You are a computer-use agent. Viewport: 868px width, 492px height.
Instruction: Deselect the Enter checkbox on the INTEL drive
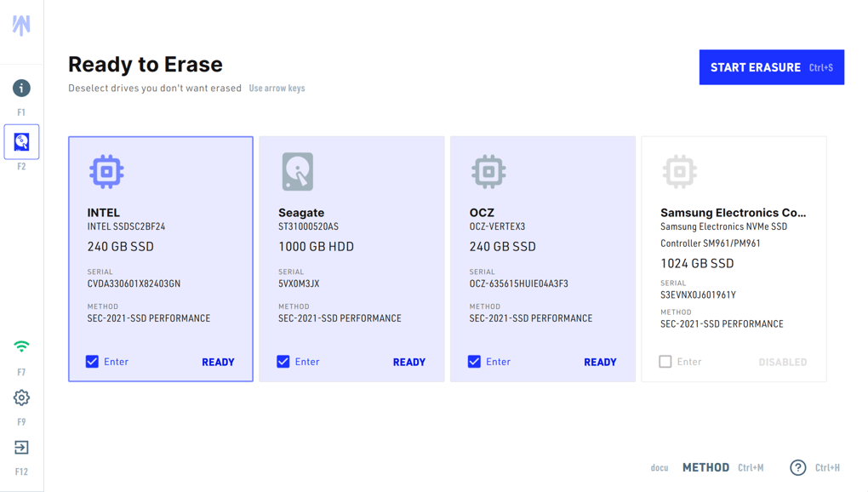pos(92,362)
